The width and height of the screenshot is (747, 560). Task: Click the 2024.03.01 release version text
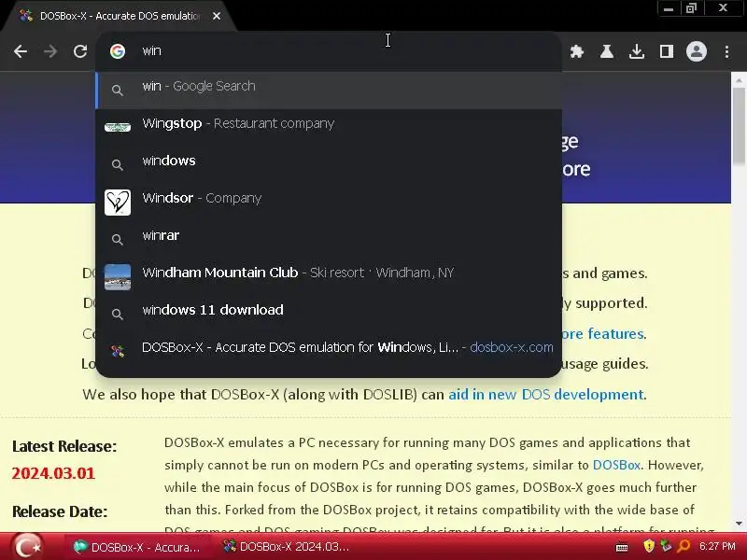tap(53, 473)
